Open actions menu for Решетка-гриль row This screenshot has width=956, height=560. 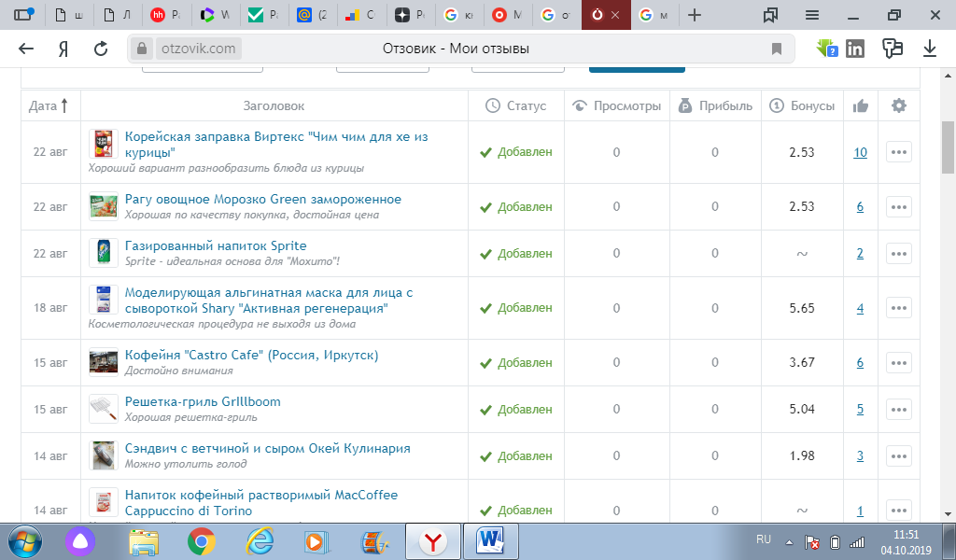899,410
